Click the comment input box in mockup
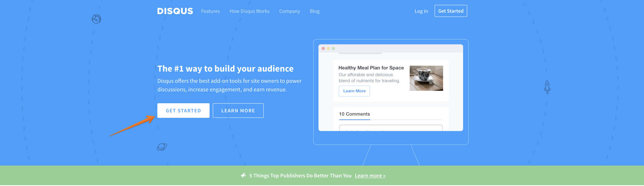Screen dimensions: 644x186 (391, 128)
